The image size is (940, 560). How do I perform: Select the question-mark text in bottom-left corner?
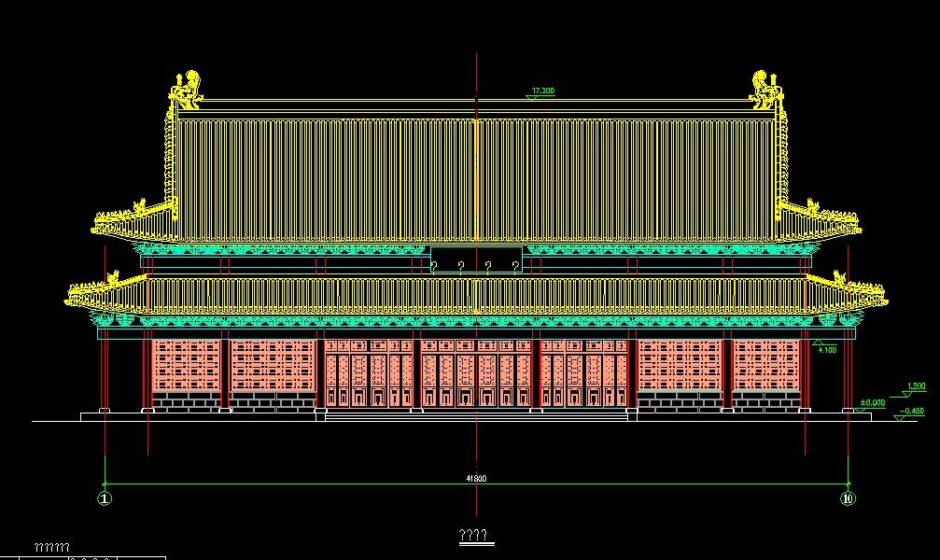point(51,547)
